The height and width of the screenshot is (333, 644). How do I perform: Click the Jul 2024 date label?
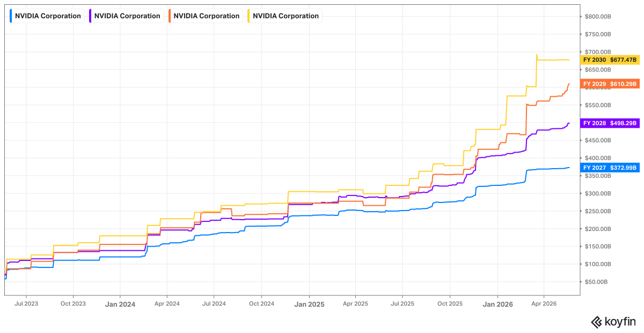click(x=214, y=303)
